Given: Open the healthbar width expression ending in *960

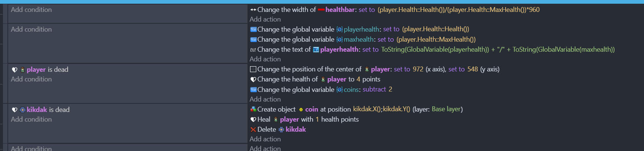Looking at the screenshot, I should [459, 10].
